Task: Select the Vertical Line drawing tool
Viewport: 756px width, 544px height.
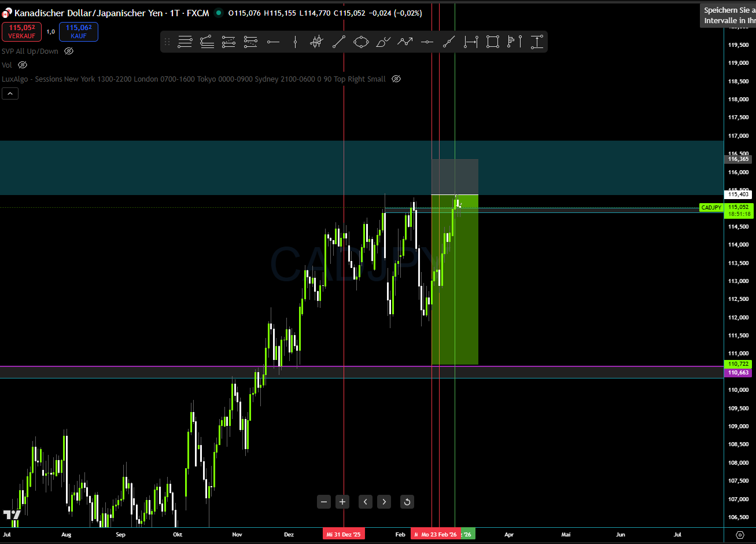Action: [x=295, y=42]
